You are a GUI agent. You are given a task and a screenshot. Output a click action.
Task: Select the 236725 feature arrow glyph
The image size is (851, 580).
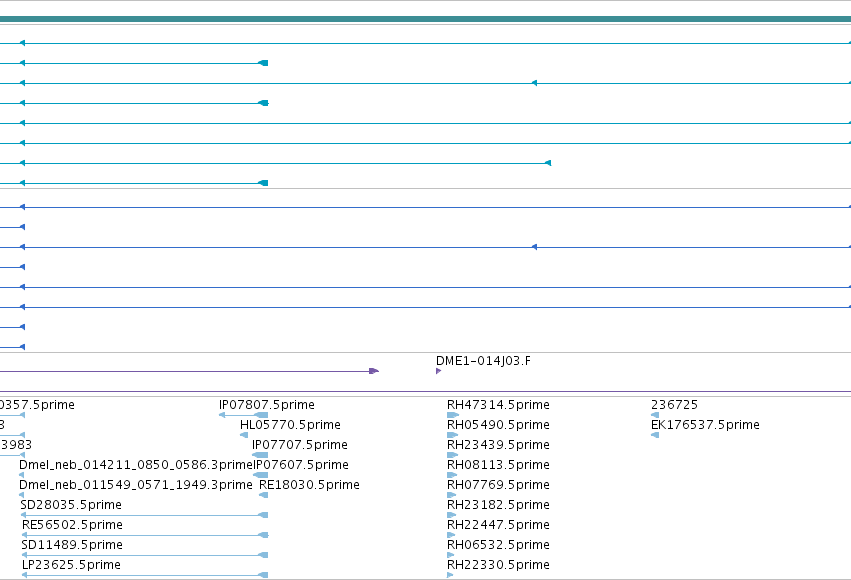[655, 415]
